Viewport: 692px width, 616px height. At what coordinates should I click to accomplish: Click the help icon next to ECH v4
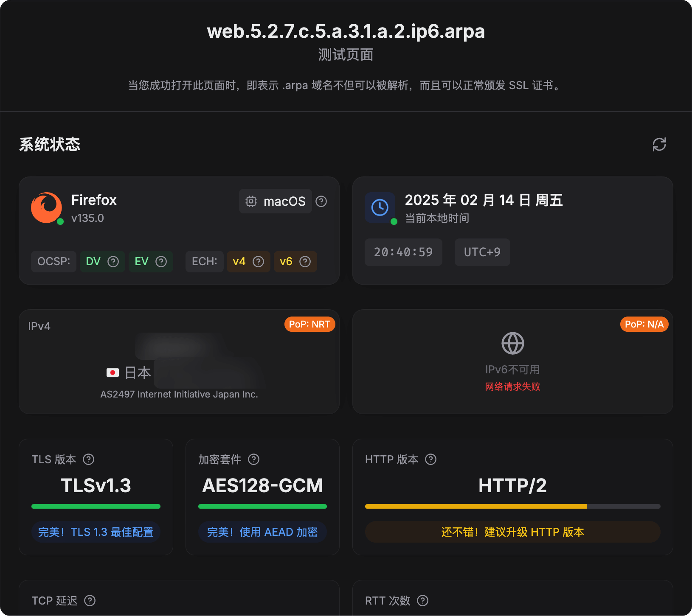click(x=259, y=261)
